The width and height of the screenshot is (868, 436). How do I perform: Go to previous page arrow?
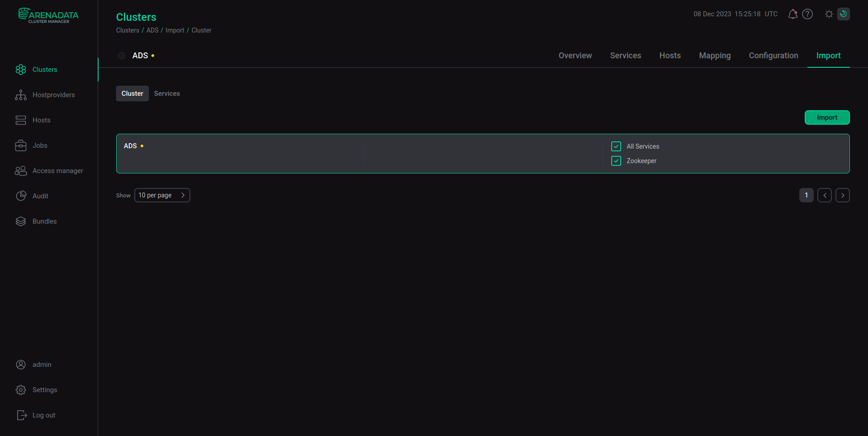[825, 195]
